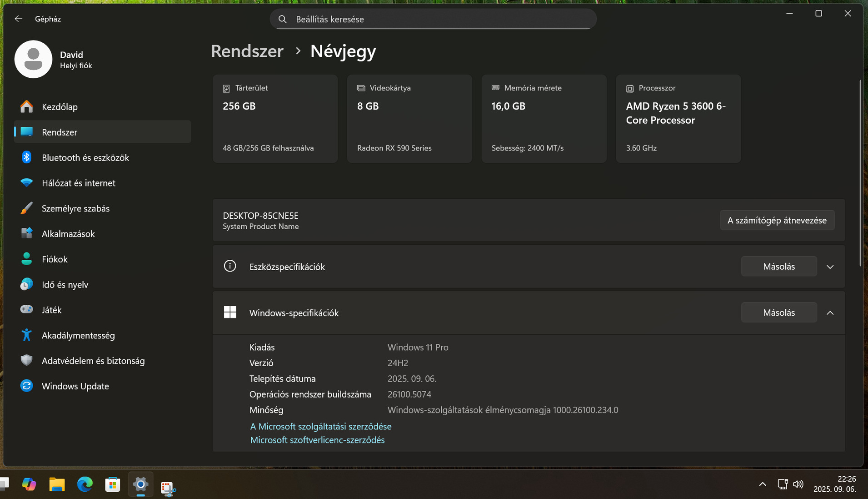868x499 pixels.
Task: Expand the Eszközspecifikációk section chevron
Action: click(x=830, y=267)
